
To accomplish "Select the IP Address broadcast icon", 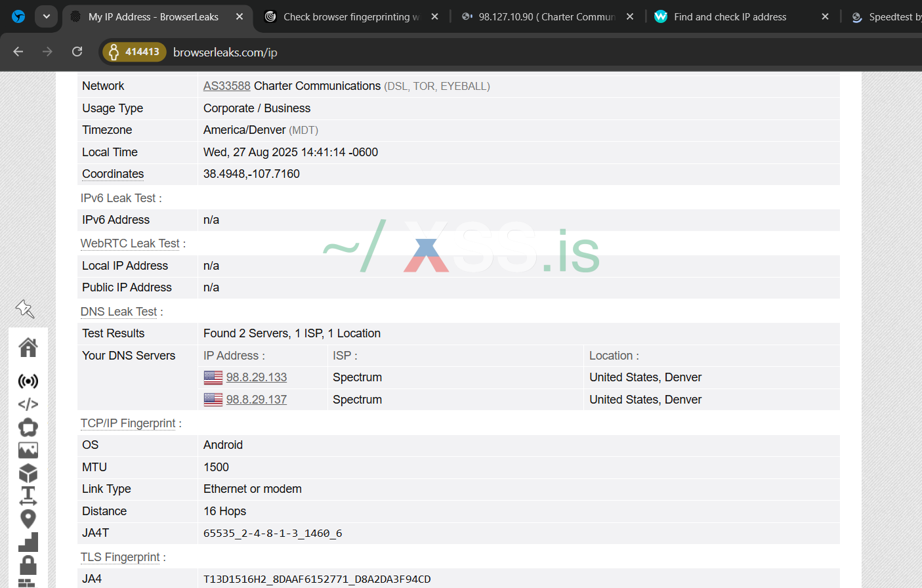I will pos(28,381).
